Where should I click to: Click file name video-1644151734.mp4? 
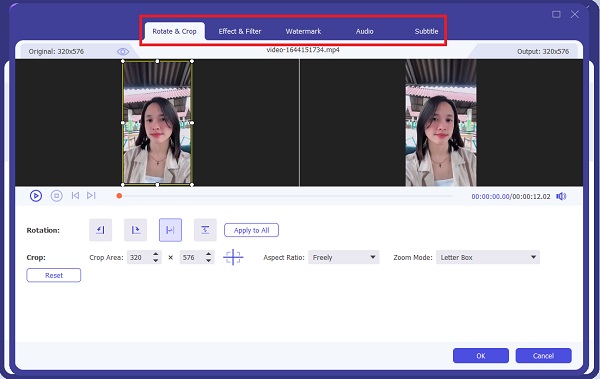303,50
